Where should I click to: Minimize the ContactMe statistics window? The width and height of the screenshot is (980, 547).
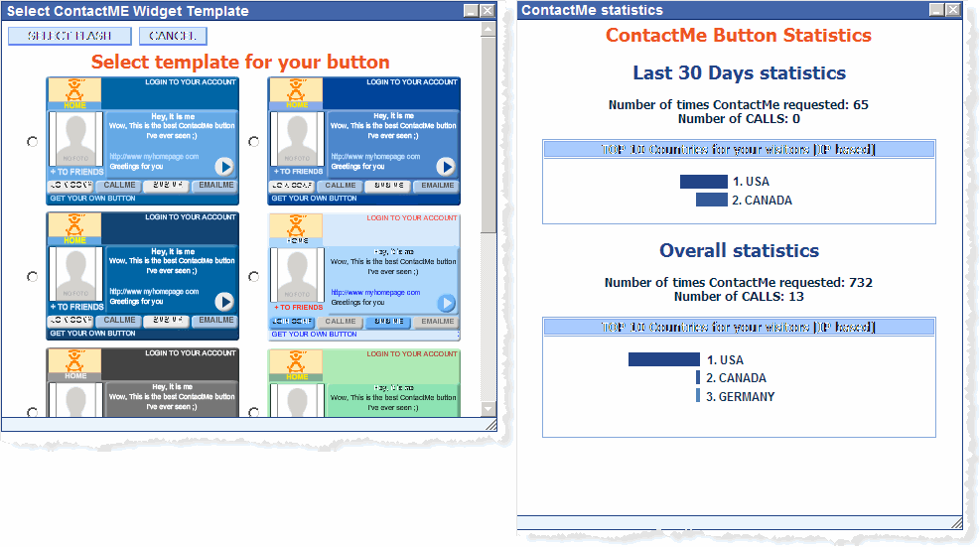click(x=936, y=10)
